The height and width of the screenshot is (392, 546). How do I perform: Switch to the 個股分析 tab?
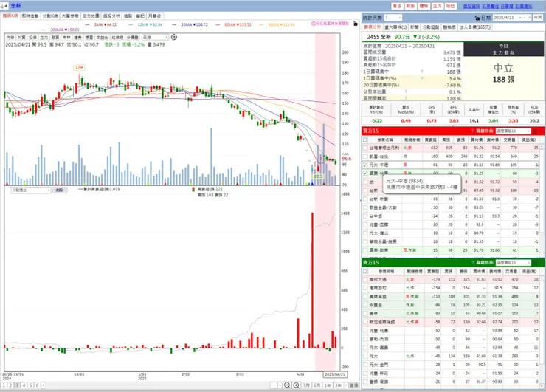pos(111,16)
